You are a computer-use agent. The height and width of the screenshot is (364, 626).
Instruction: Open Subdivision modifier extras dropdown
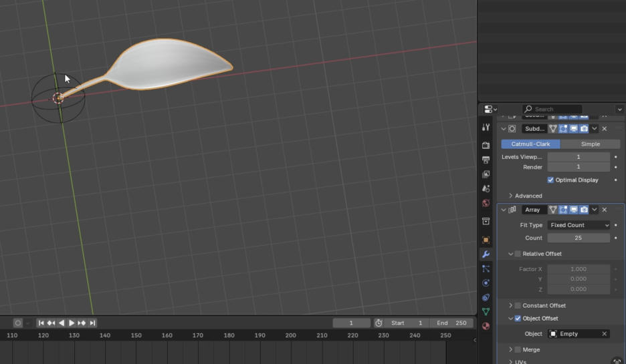595,129
